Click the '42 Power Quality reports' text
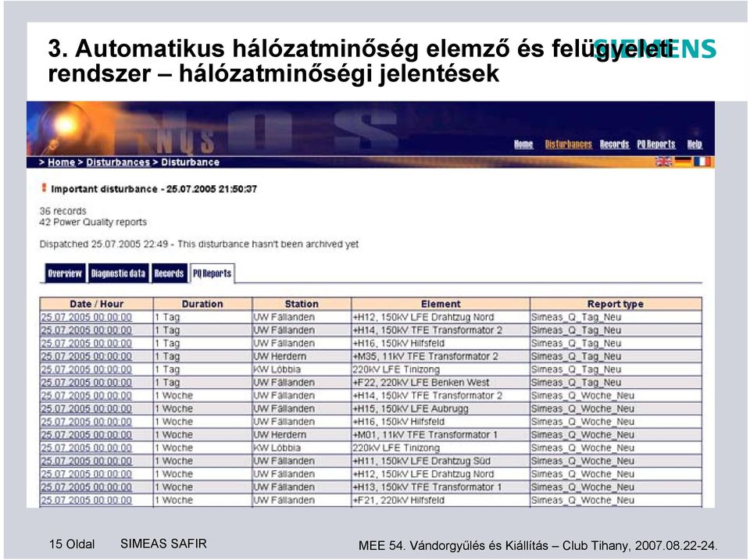Image resolution: width=750 pixels, height=560 pixels. click(93, 222)
